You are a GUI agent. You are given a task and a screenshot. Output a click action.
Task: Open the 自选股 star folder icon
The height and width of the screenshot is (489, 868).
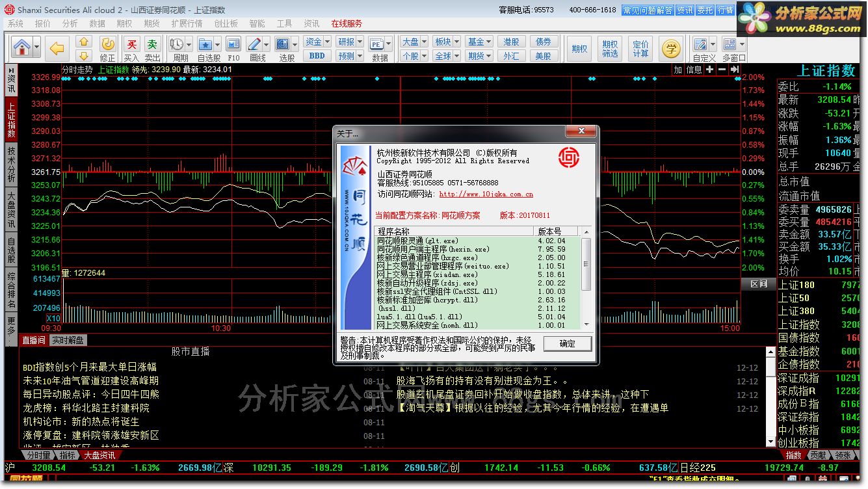coord(205,44)
